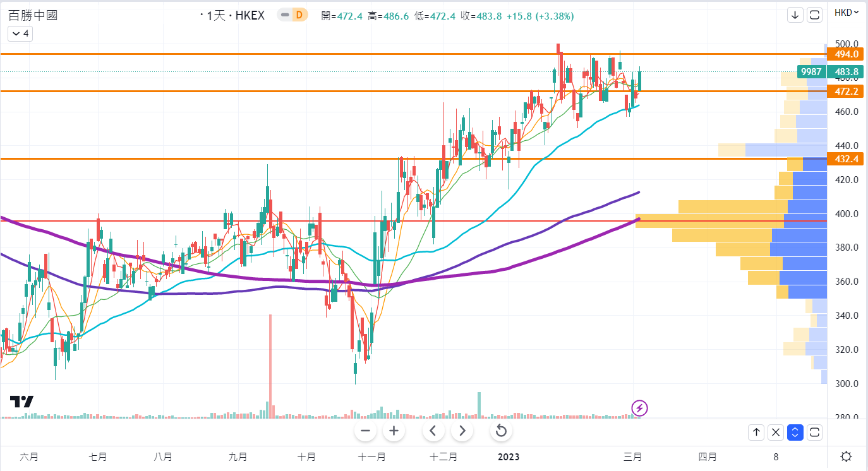This screenshot has width=868, height=471.
Task: Shift chart left with the left chevron
Action: (x=433, y=431)
